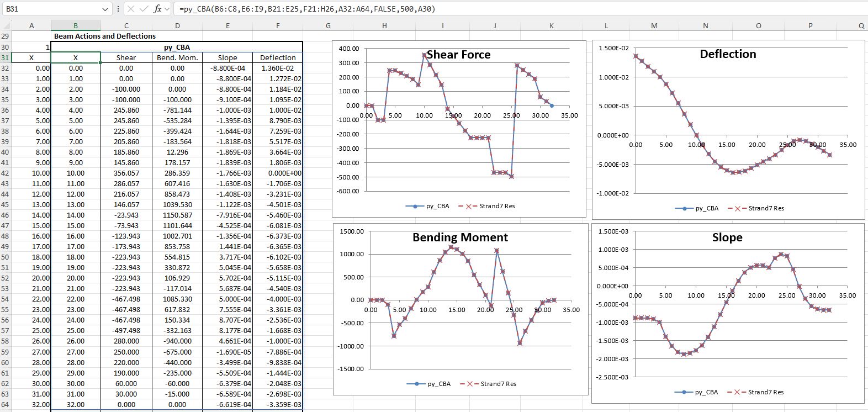Click the Cancel X icon in formula bar
Viewport: 868px width, 412px height.
[131, 9]
